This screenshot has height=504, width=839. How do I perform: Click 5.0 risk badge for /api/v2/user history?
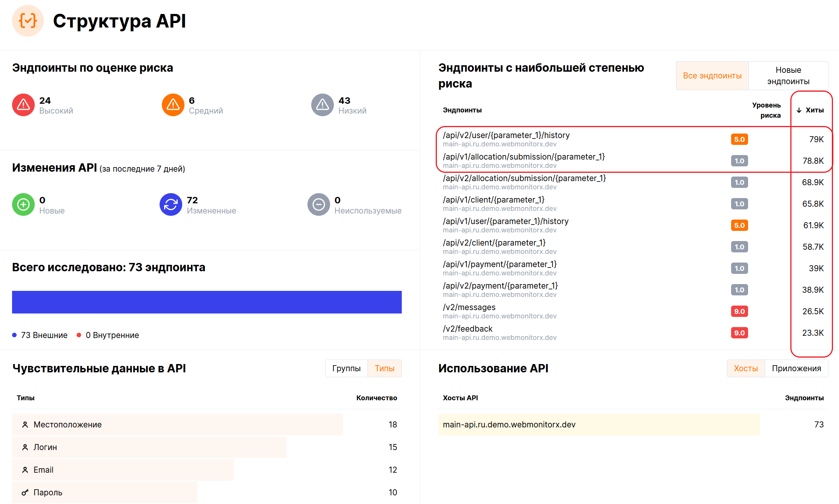coord(739,139)
